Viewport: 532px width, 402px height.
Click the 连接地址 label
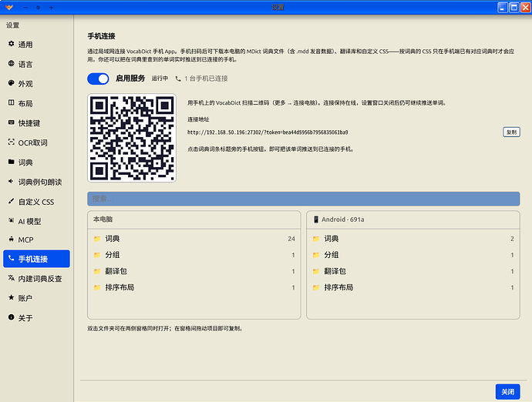(198, 119)
